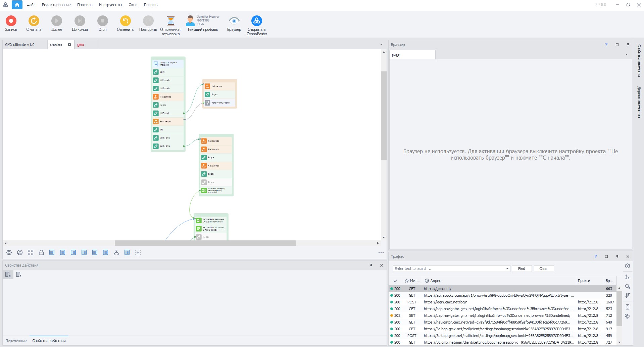Toggle the checkmark column header in traffic

(395, 281)
